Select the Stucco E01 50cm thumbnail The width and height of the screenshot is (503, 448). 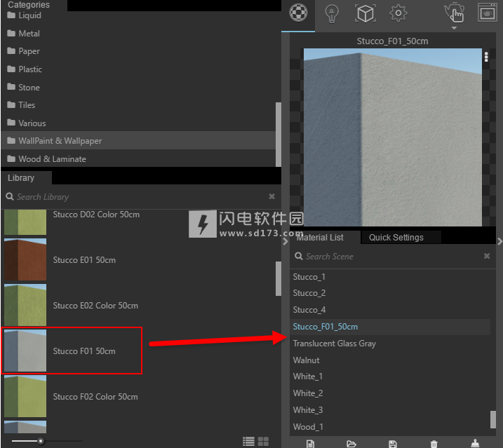(25, 259)
